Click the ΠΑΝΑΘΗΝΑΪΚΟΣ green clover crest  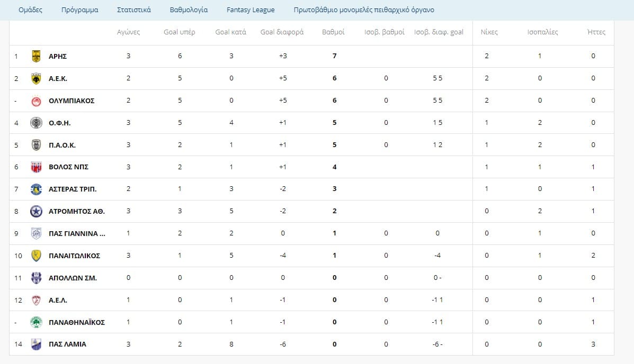pyautogui.click(x=36, y=322)
